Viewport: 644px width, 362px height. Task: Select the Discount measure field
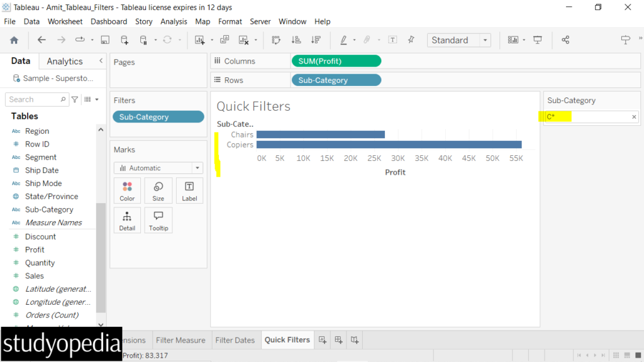pos(40,237)
